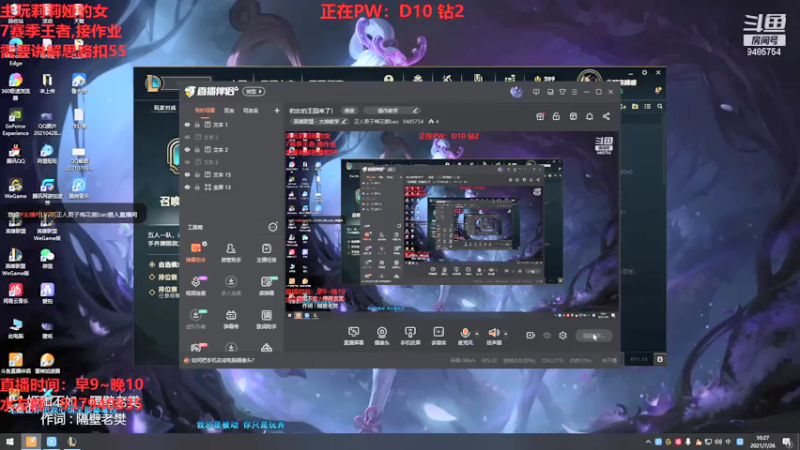
Task: Open WeGame desktop shortcut
Action: [x=15, y=188]
